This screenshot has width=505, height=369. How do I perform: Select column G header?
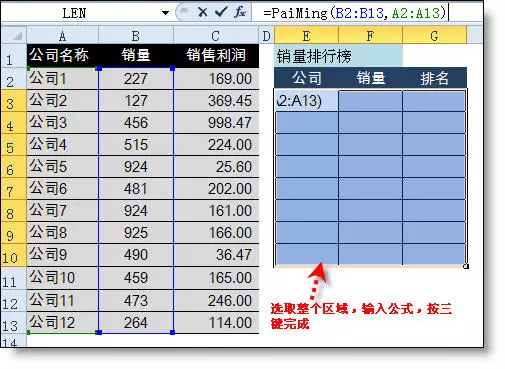pos(434,35)
